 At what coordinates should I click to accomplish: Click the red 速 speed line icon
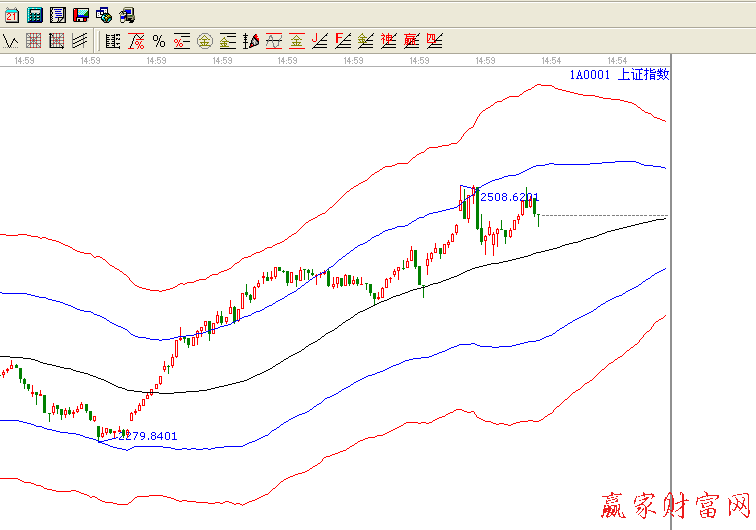pos(388,41)
